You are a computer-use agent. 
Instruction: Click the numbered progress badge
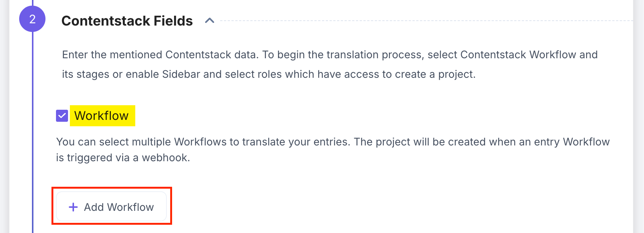click(33, 18)
